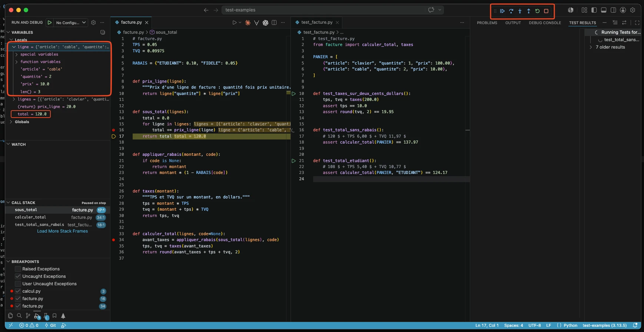
Task: Click the Claude asterisk icon in editor toolbar
Action: (248, 23)
